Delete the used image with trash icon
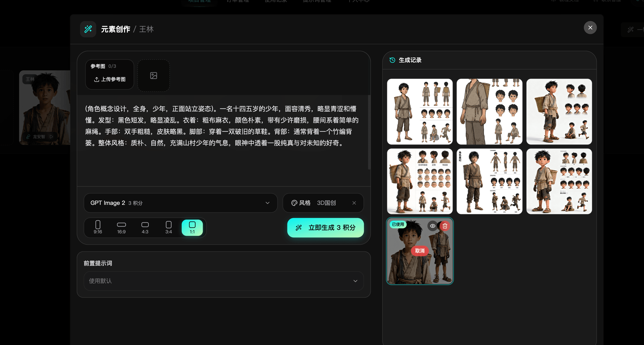 tap(445, 226)
